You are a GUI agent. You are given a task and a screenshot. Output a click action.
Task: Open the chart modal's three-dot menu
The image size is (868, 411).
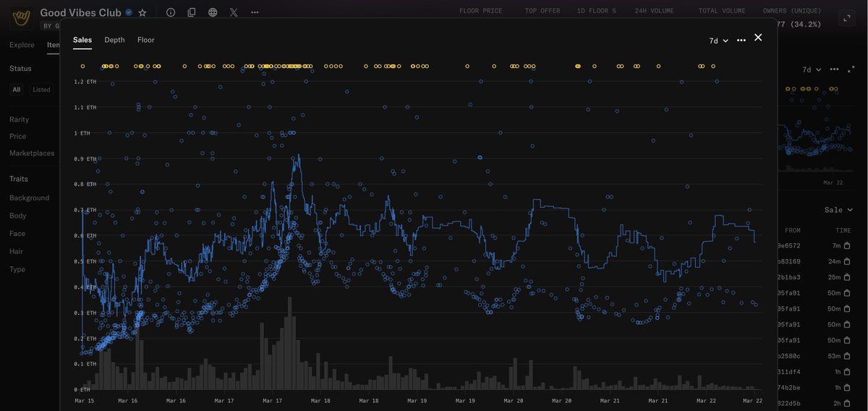(x=741, y=41)
